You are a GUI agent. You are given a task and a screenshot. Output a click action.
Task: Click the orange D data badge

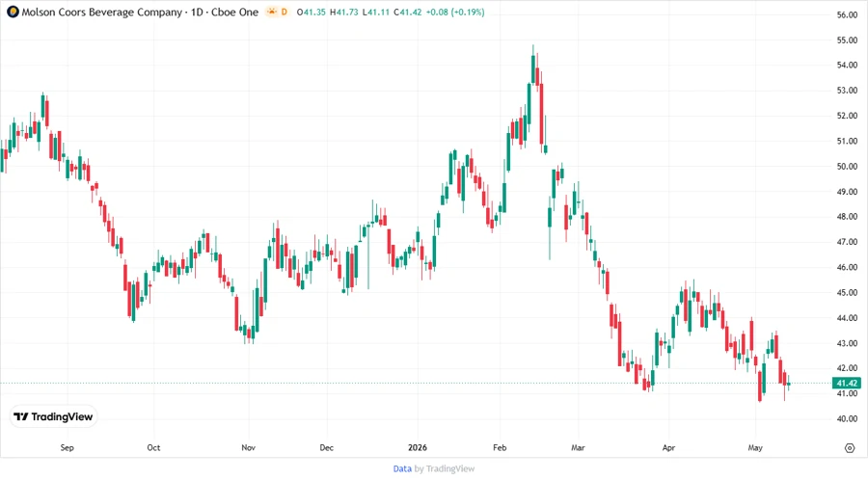(284, 12)
